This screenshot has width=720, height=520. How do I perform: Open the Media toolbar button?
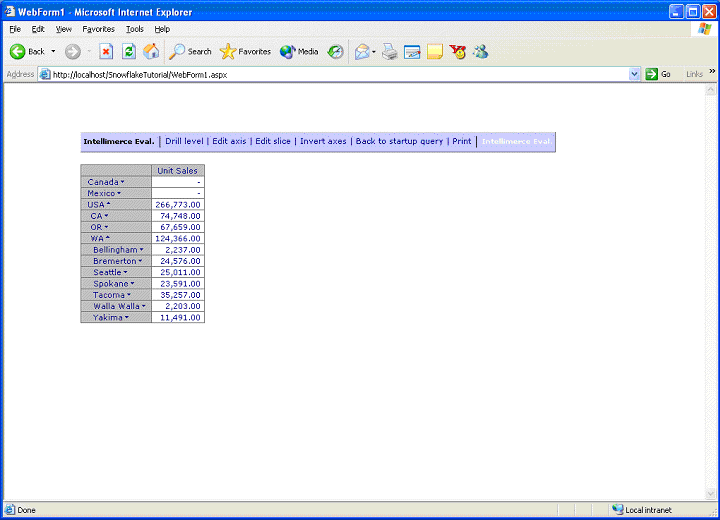(299, 51)
